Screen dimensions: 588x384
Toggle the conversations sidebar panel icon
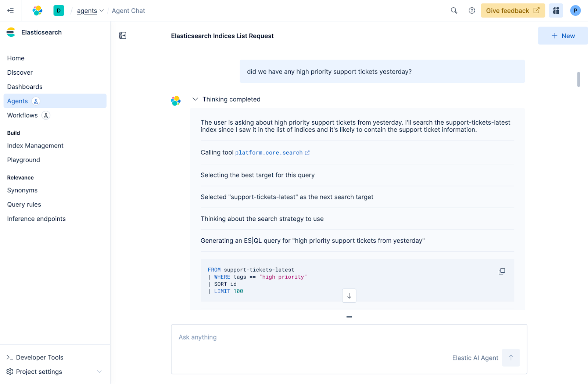tap(123, 36)
